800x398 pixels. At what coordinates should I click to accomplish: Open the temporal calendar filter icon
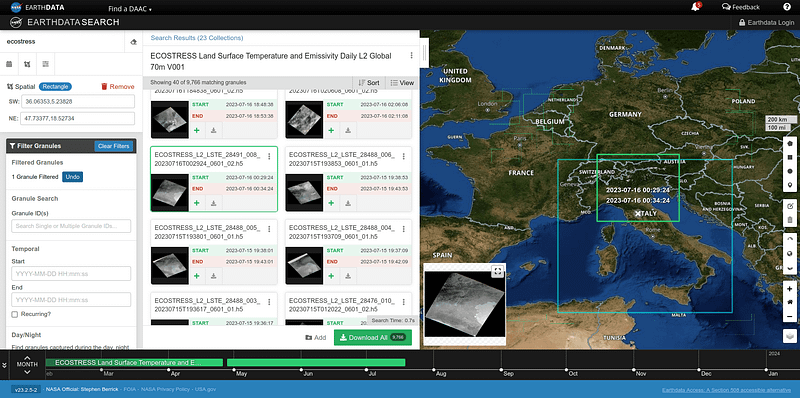(x=9, y=64)
